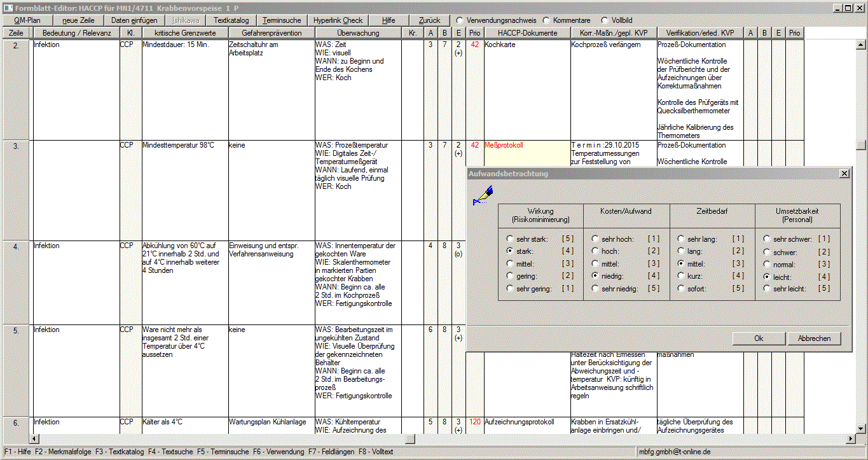Choose 'sehr gering' Wirkung radio button
868x460 pixels.
(x=510, y=289)
